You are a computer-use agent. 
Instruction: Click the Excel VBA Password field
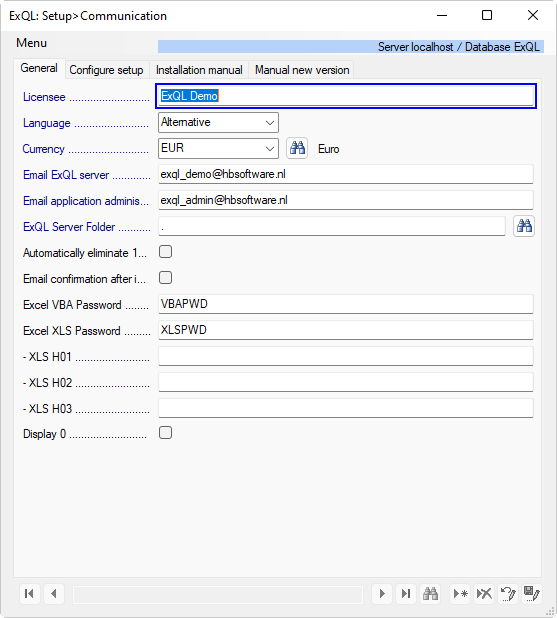(346, 304)
